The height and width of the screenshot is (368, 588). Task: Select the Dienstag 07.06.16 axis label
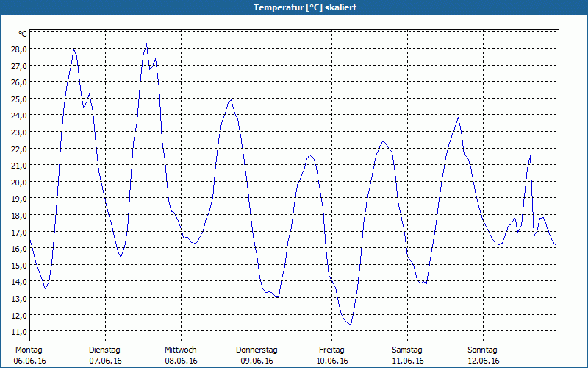point(105,355)
